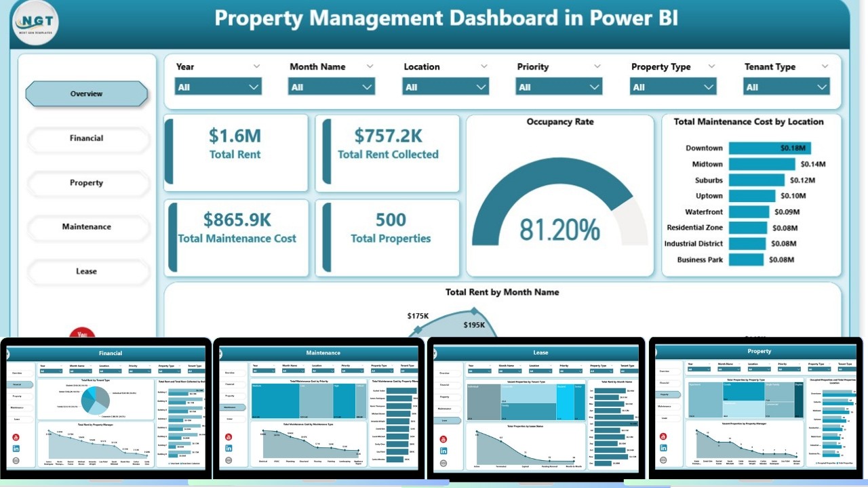Viewport: 868px width, 488px height.
Task: Open LinkedIn icon in Financial thumbnail
Action: [16, 449]
